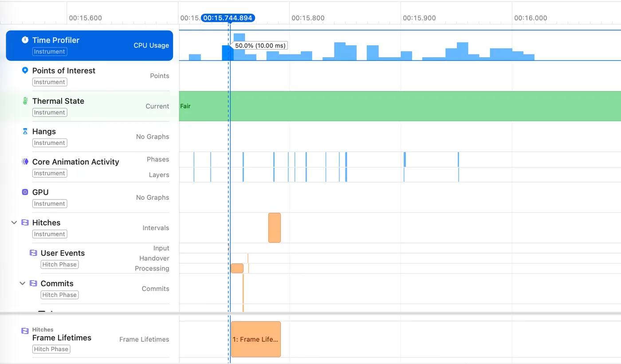Click the 'Phases' lane label
The width and height of the screenshot is (621, 364).
point(158,159)
